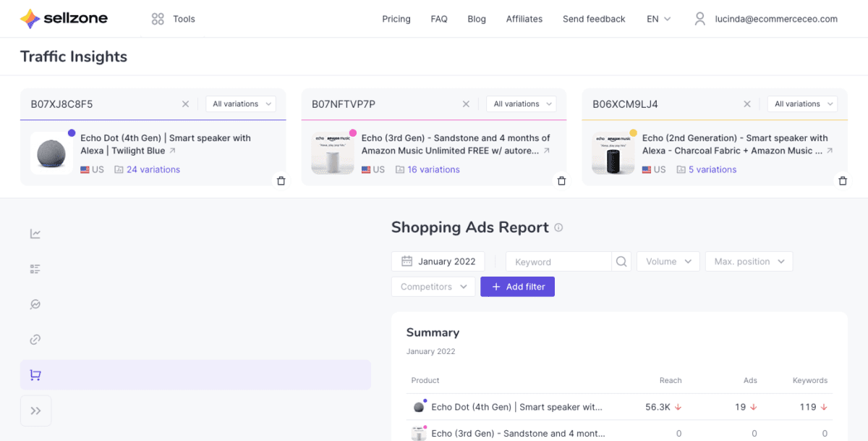Clear the B06XCM9LJ4 ASIN field
868x441 pixels.
[x=747, y=104]
